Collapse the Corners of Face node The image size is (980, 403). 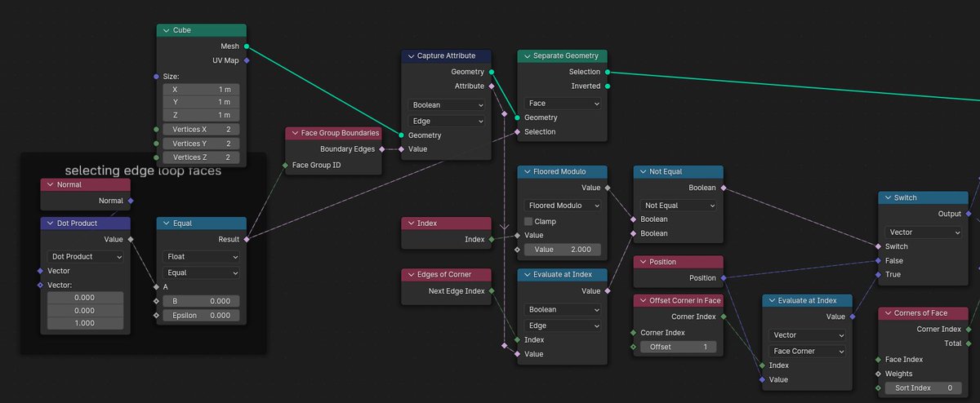[887, 313]
